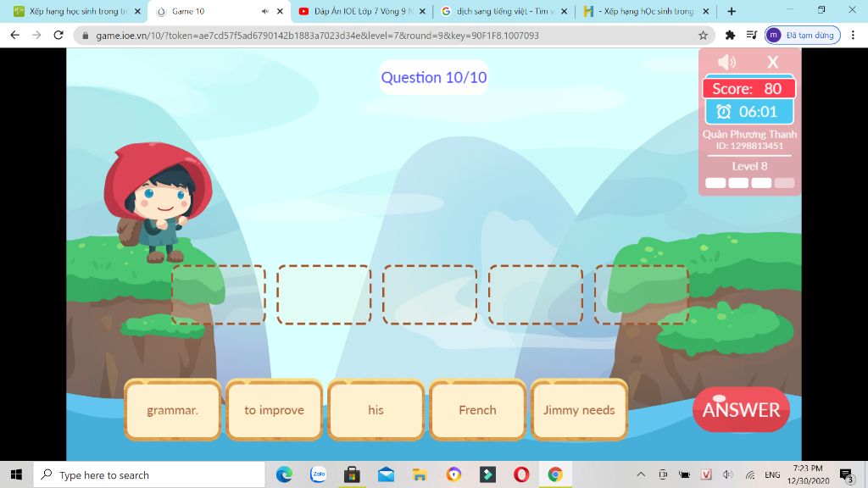
Task: Open Zalo from the taskbar
Action: [x=319, y=474]
